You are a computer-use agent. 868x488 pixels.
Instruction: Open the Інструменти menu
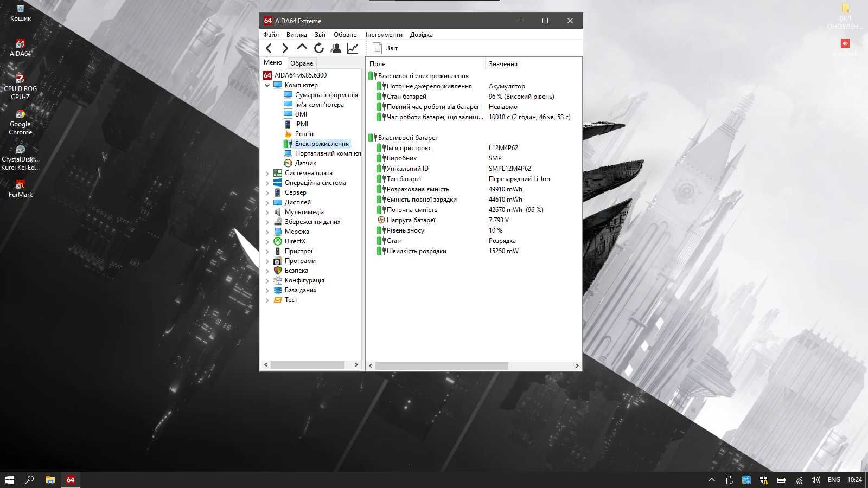tap(384, 34)
